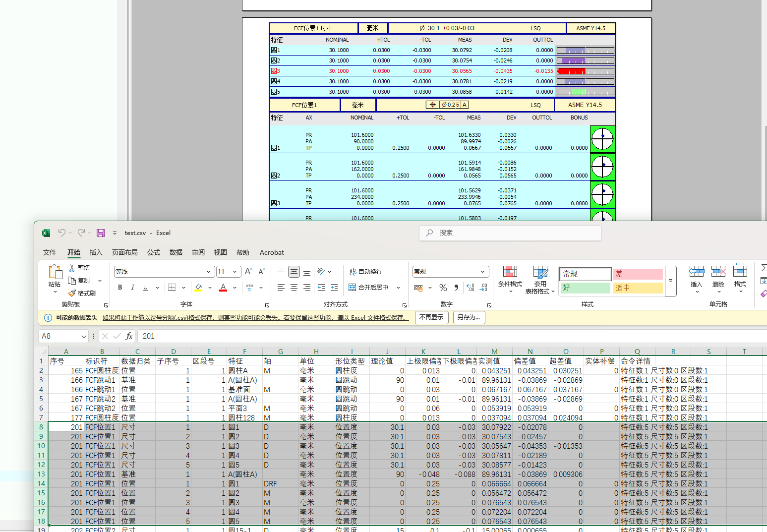Toggle middle vertical alignment

click(294, 272)
